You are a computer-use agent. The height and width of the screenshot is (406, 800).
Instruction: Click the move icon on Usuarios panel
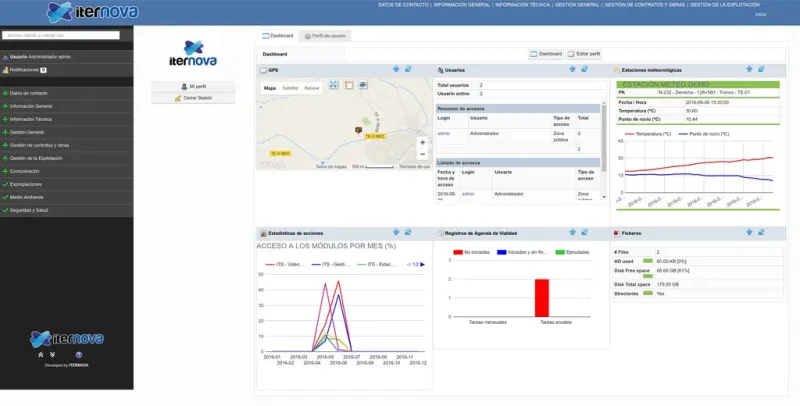572,69
